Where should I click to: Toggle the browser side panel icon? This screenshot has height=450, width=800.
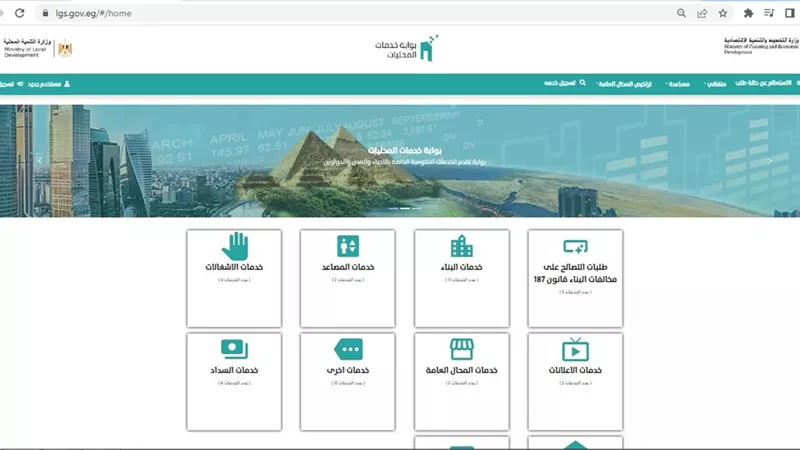coord(790,13)
